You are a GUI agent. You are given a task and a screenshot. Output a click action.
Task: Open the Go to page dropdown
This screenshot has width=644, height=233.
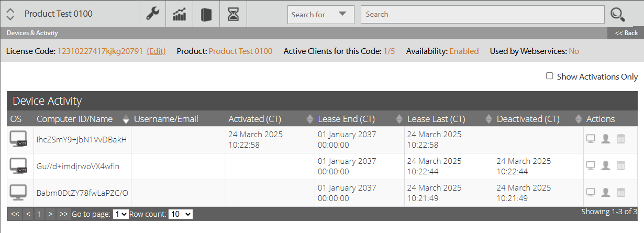[x=121, y=214]
